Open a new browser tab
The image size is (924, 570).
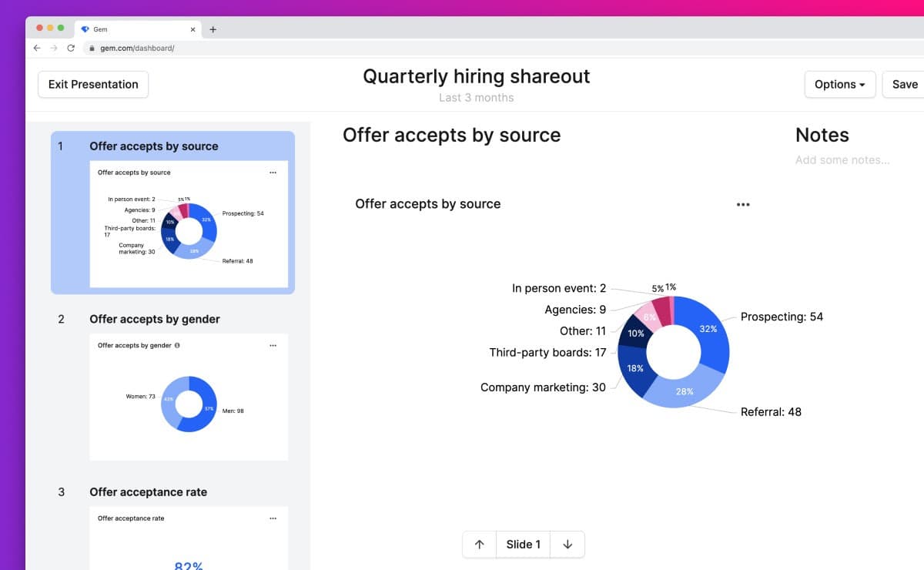pyautogui.click(x=213, y=29)
